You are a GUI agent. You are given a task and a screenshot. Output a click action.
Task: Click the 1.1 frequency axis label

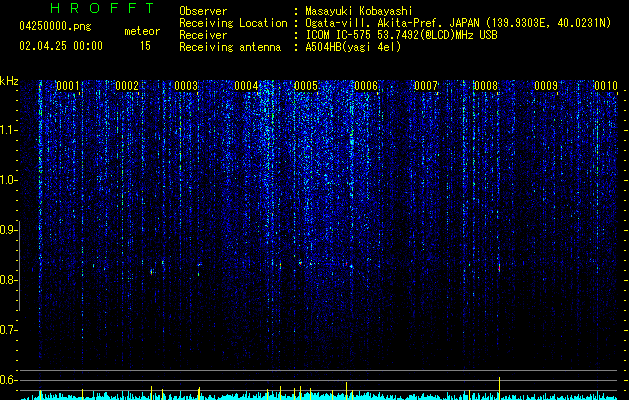coord(8,130)
